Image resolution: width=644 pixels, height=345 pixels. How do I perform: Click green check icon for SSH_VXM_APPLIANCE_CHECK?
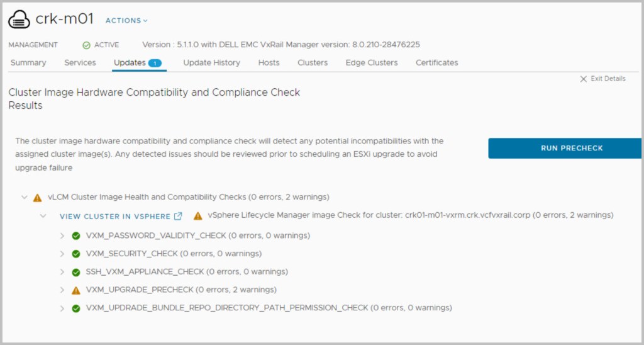point(76,272)
